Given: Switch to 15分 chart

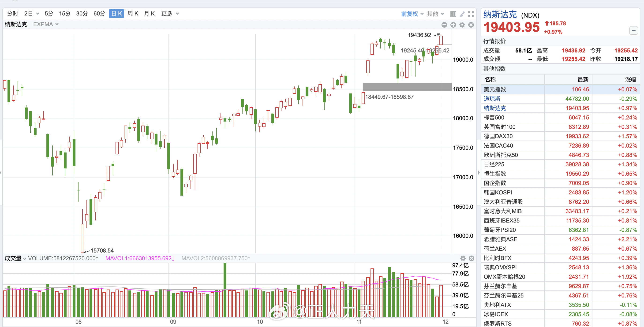Looking at the screenshot, I should pos(65,14).
